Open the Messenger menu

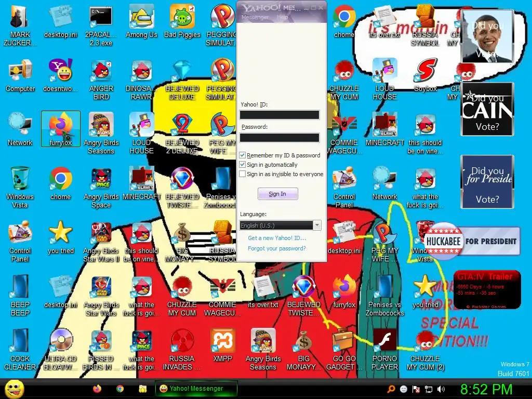255,17
